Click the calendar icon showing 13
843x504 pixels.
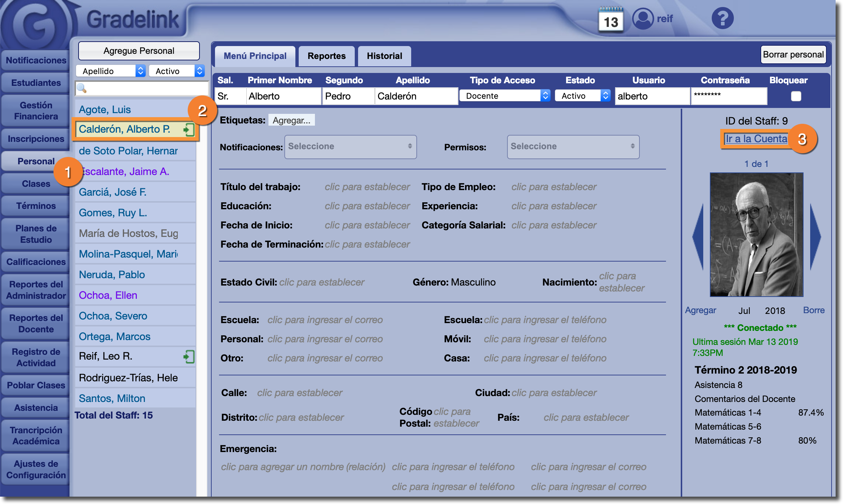click(611, 20)
